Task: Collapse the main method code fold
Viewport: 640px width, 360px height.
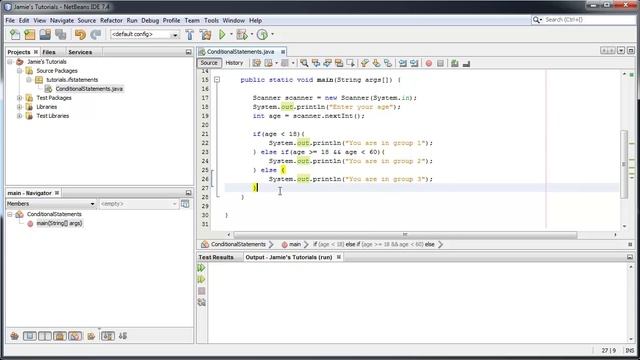Action: point(217,80)
